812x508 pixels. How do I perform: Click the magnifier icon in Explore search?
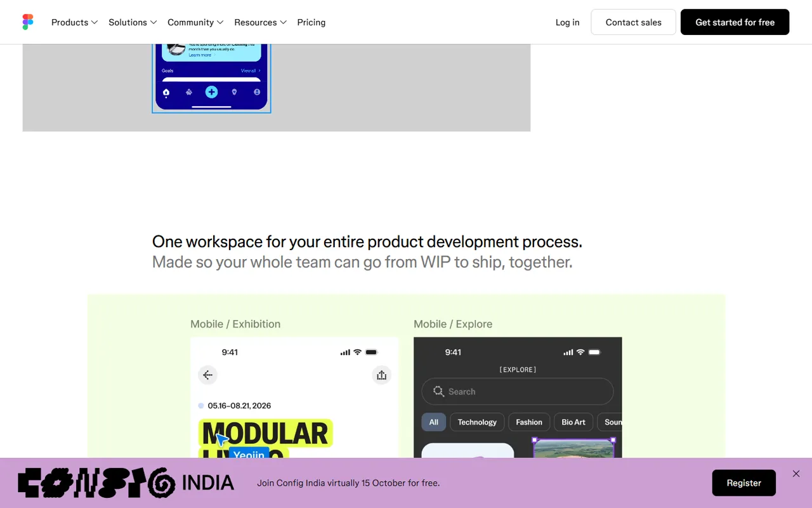coord(438,391)
